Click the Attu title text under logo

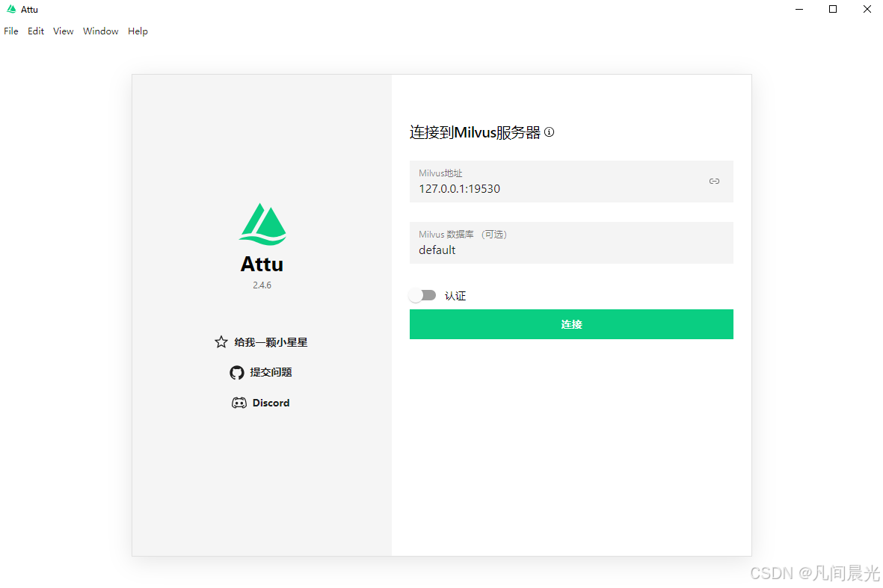click(262, 264)
